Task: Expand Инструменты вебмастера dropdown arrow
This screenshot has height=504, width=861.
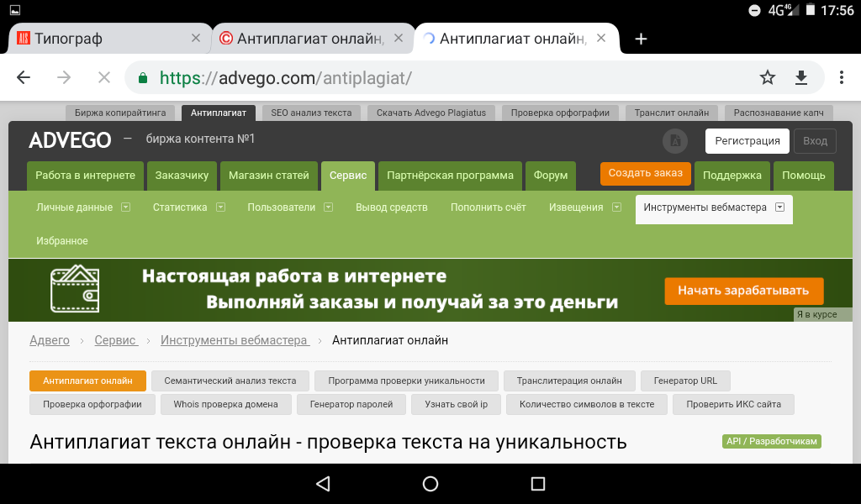Action: (779, 207)
